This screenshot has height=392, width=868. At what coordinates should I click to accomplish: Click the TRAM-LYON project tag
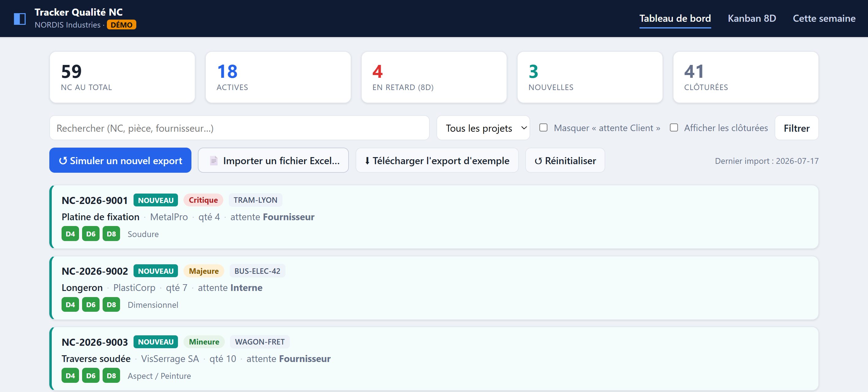[x=255, y=200]
